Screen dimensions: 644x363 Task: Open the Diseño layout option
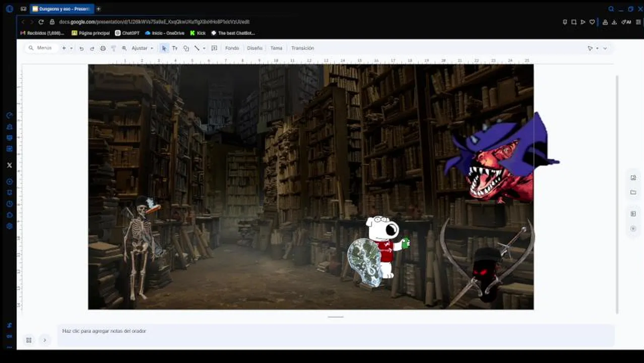(254, 48)
